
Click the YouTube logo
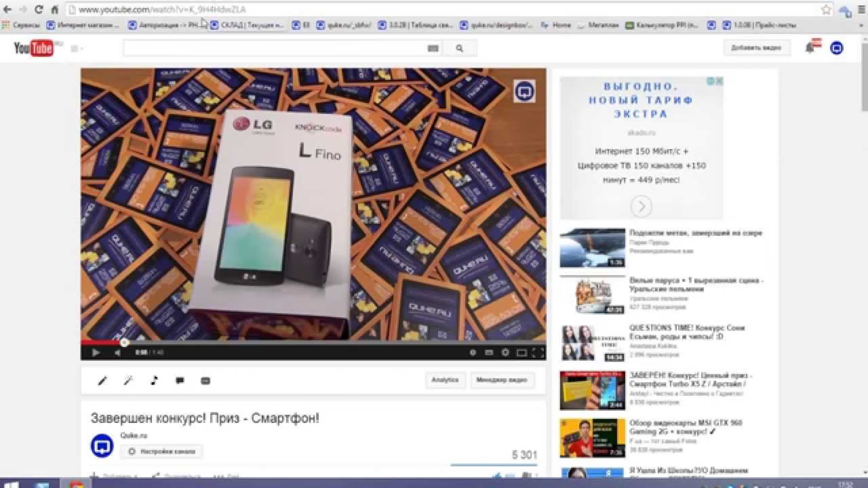(34, 48)
